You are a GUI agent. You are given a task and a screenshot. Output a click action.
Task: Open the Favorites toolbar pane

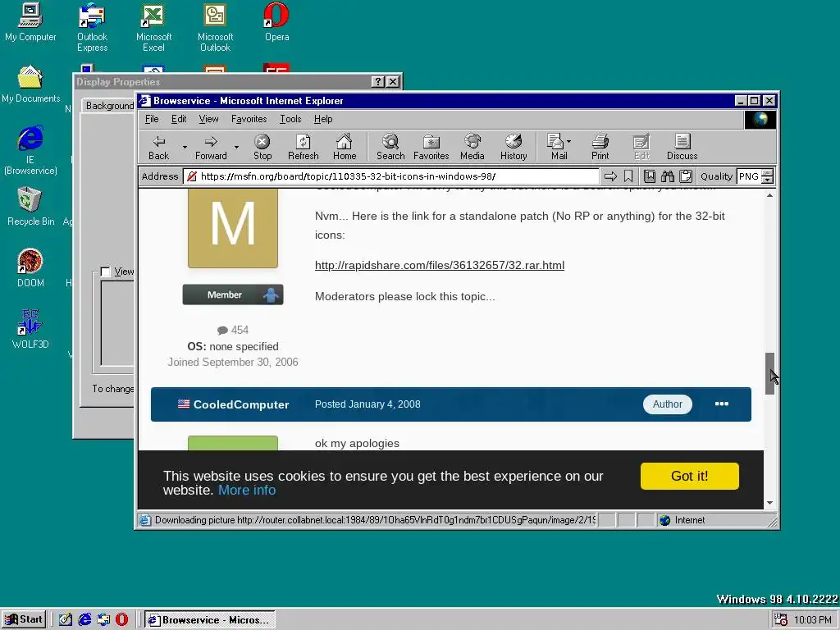pyautogui.click(x=431, y=148)
